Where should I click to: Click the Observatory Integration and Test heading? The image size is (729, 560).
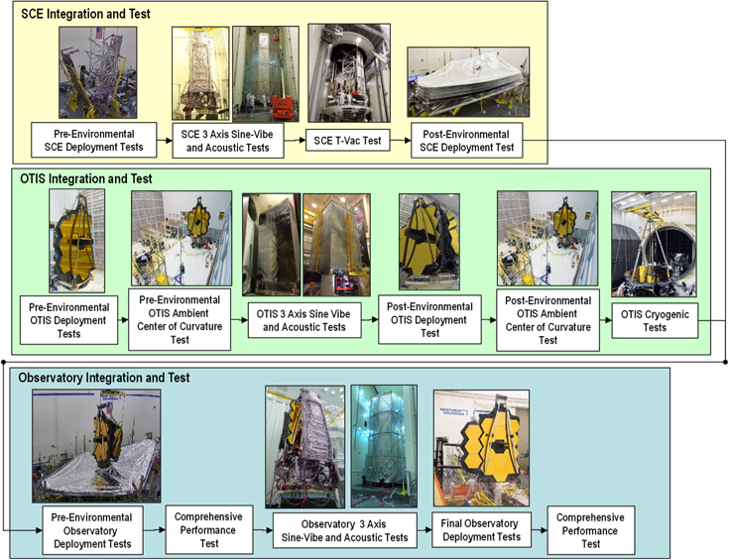pyautogui.click(x=99, y=378)
